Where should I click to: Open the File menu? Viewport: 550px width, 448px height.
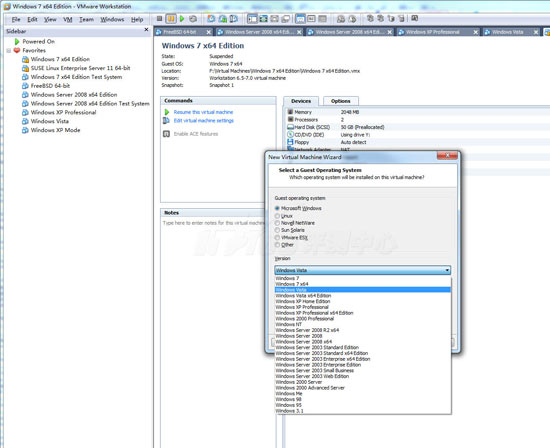(16, 20)
